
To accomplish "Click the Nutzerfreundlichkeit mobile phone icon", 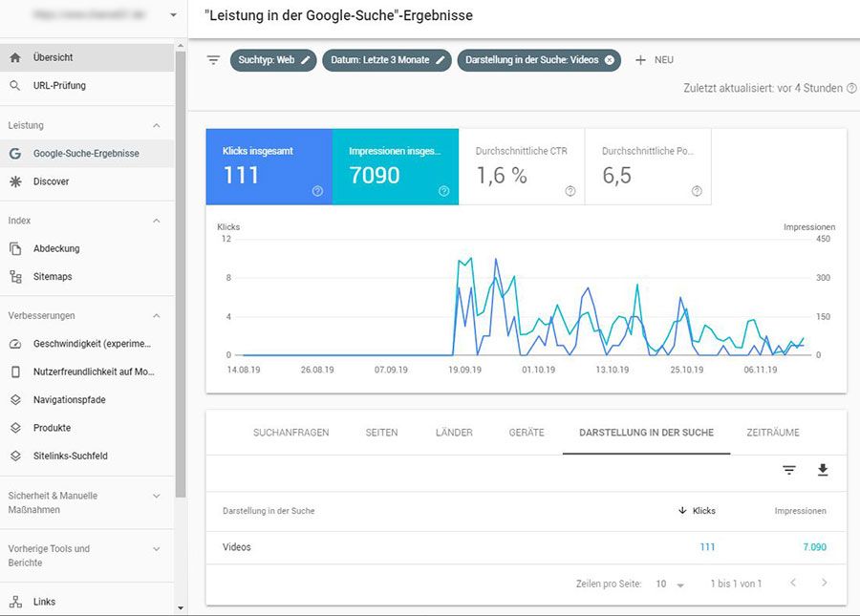I will [x=15, y=372].
